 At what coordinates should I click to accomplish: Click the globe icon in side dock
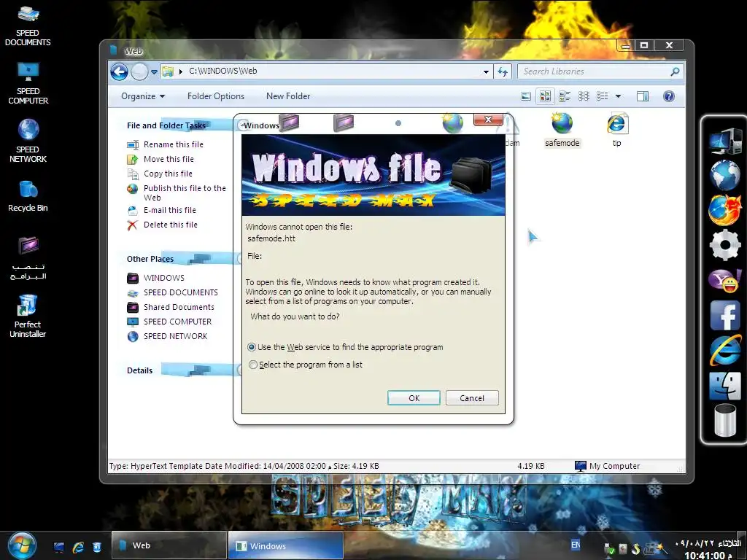click(x=724, y=175)
